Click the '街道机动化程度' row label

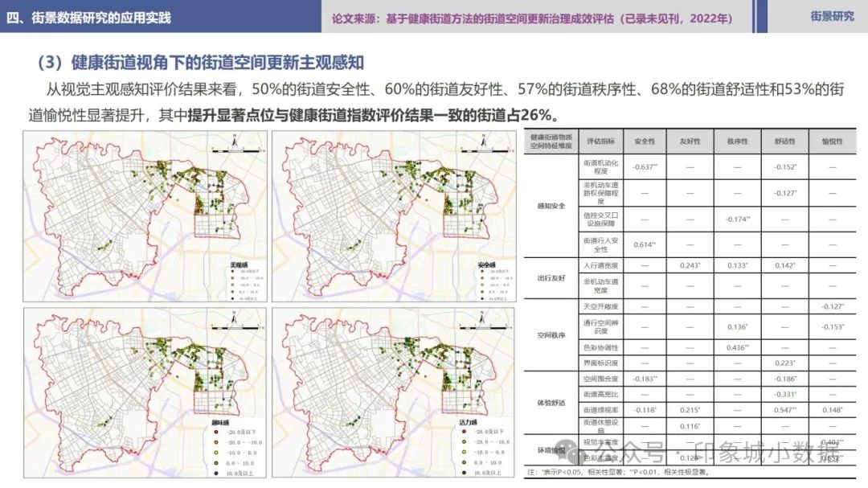600,166
